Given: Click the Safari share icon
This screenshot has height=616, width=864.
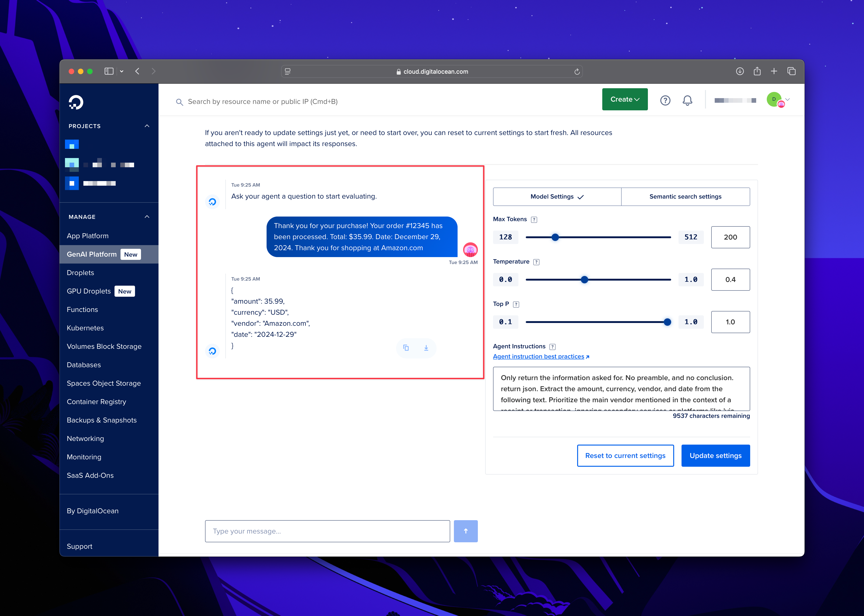Looking at the screenshot, I should (x=757, y=71).
